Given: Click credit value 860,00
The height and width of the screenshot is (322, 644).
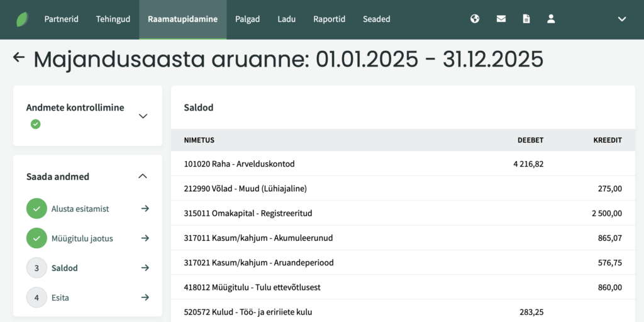Looking at the screenshot, I should pos(610,287).
